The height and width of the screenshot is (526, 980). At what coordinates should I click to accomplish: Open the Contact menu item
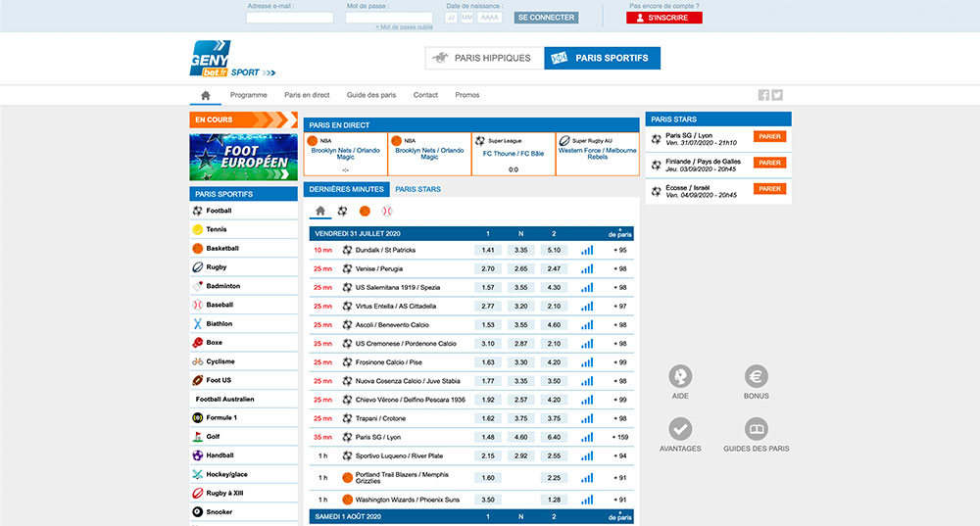(425, 95)
